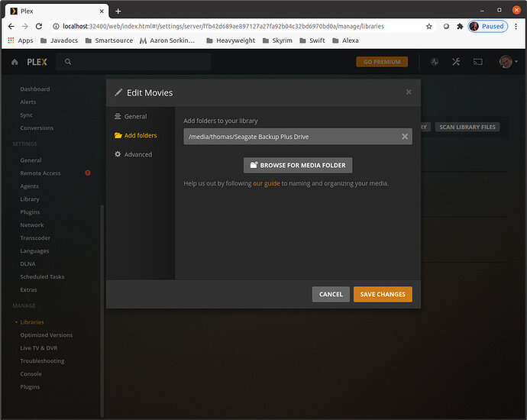Go forward in browser
This screenshot has width=527, height=420.
[25, 26]
